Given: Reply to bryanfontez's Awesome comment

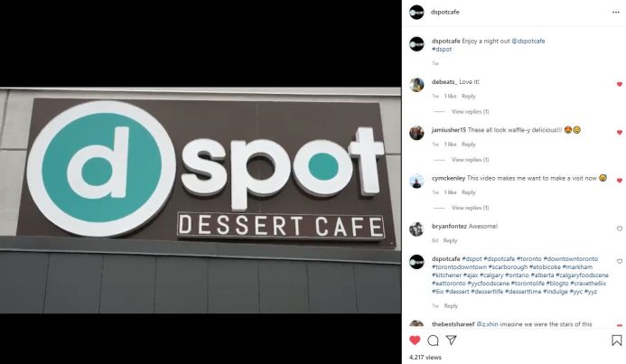Looking at the screenshot, I should pos(450,240).
